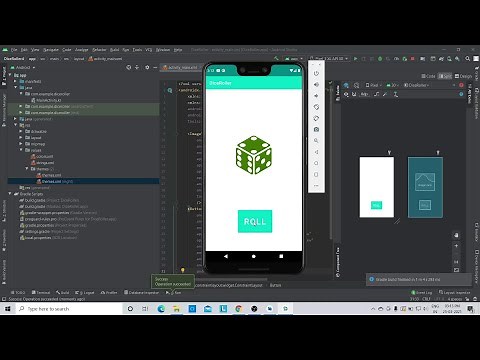
Task: Select the activity_main.xml editor tab
Action: pyautogui.click(x=182, y=67)
